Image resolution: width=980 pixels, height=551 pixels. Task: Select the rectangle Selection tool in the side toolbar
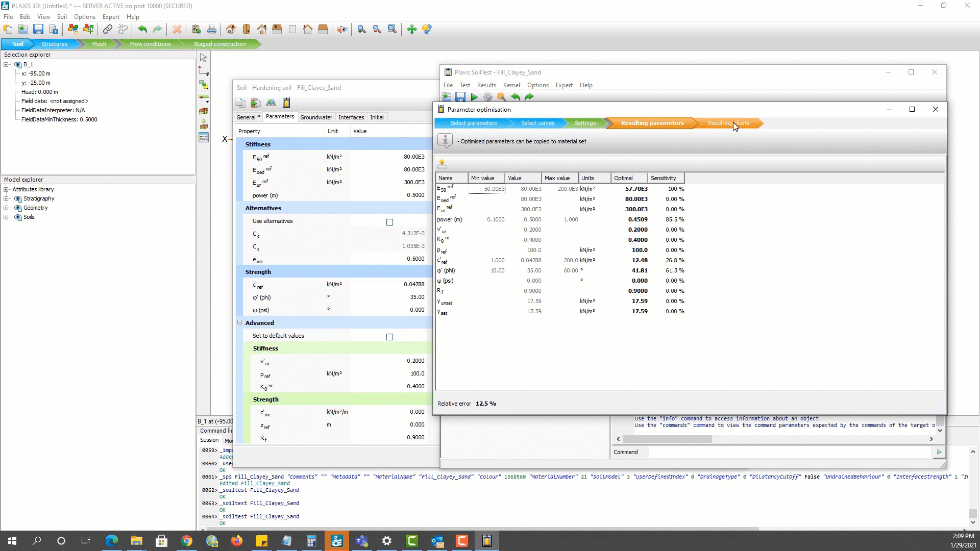click(x=204, y=71)
